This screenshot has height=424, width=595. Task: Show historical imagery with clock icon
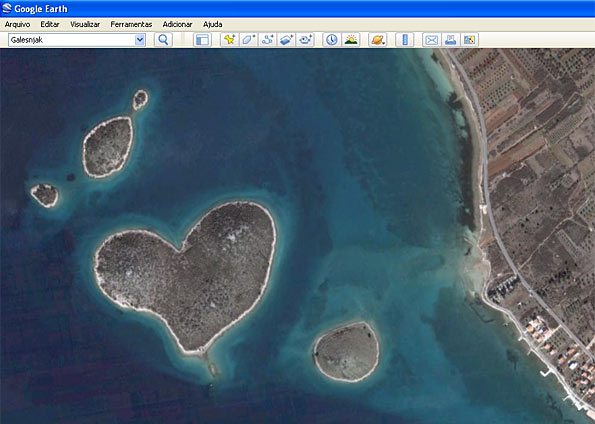click(332, 39)
